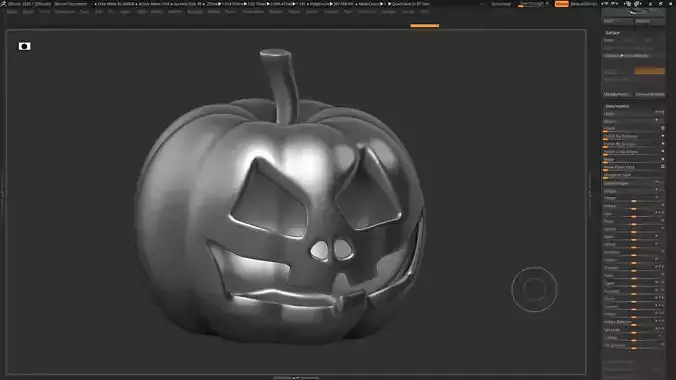Click the UnmaskByNoise button

pyautogui.click(x=649, y=94)
